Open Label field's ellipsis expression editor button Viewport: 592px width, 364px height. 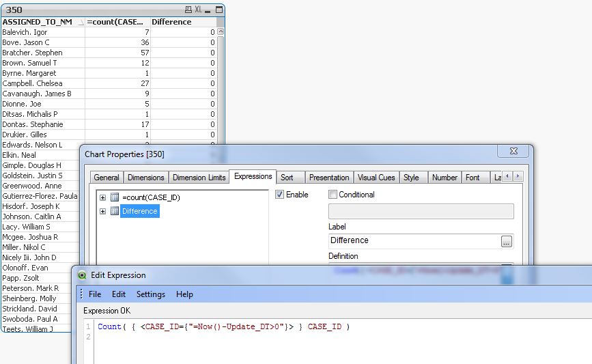pos(506,241)
